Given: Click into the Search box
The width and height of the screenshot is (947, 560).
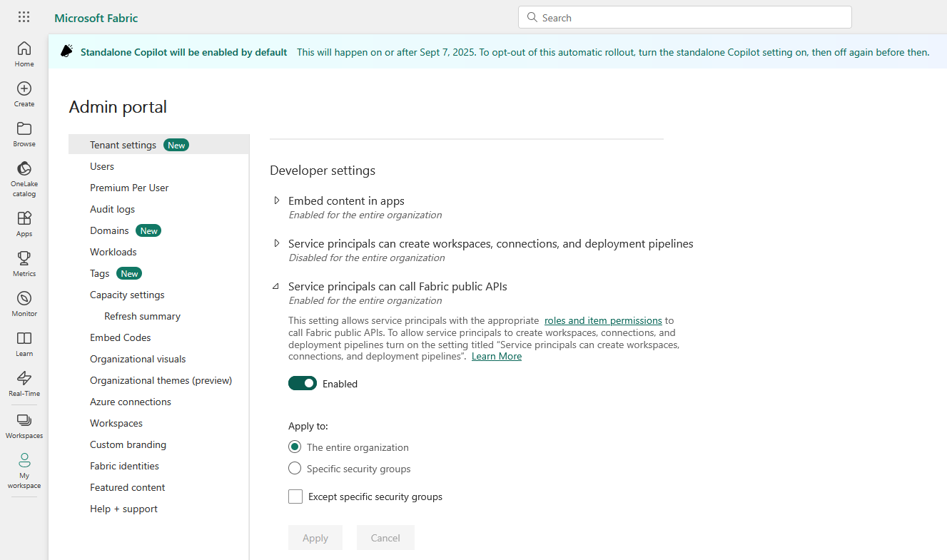Looking at the screenshot, I should (685, 18).
